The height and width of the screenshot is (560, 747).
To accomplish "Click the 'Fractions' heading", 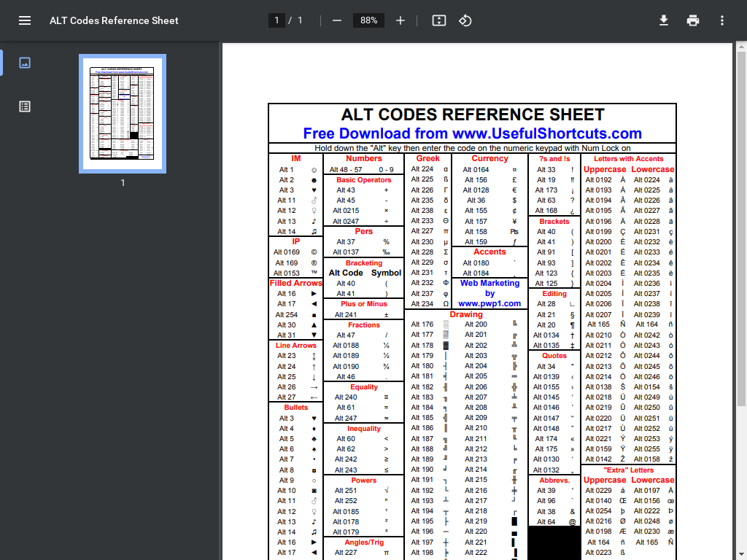I will pyautogui.click(x=363, y=324).
